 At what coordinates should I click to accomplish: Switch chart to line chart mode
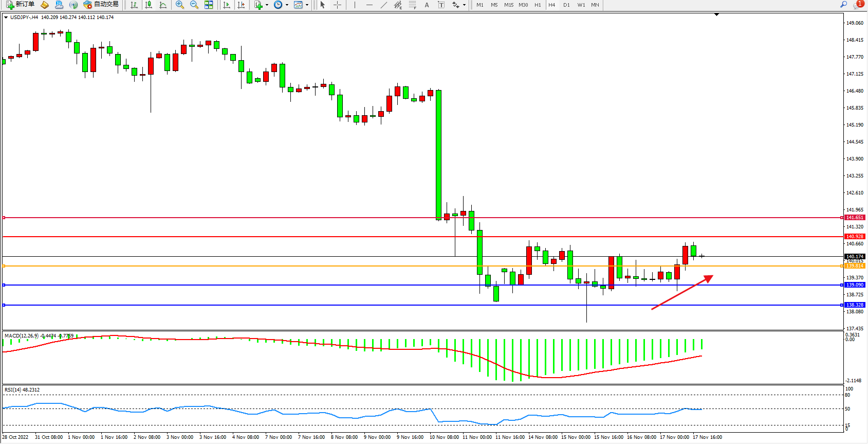pos(163,5)
